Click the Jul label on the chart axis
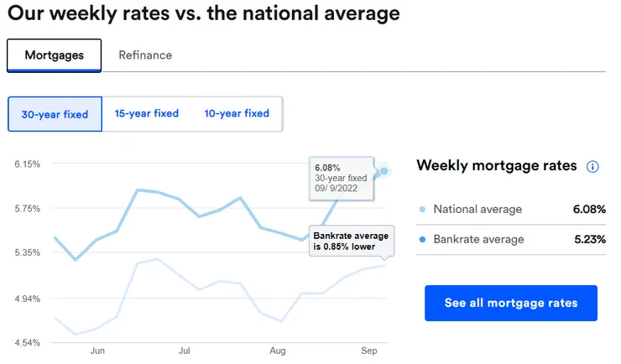Image resolution: width=621 pixels, height=364 pixels. pos(185,351)
